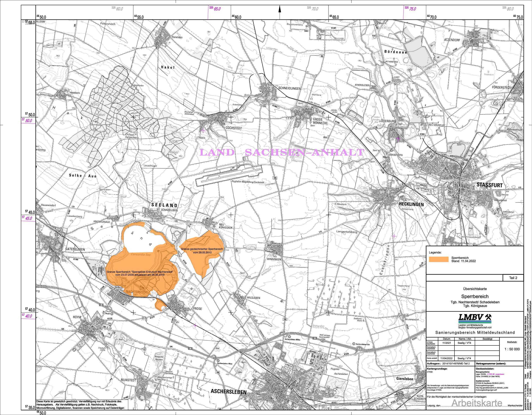The width and height of the screenshot is (532, 415).
Task: Select the '11/04/2022' date cell
Action: point(447,358)
